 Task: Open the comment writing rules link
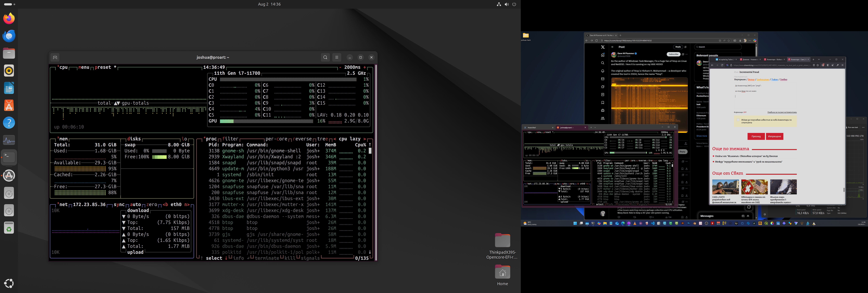(x=782, y=112)
